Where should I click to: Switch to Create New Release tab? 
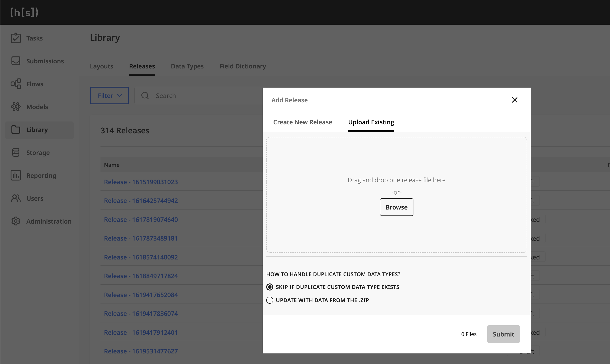[303, 122]
